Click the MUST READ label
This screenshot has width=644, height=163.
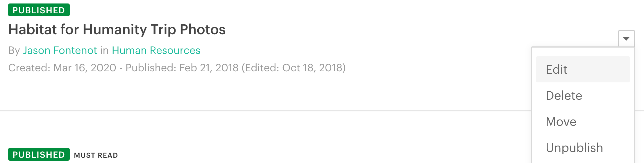pyautogui.click(x=96, y=155)
